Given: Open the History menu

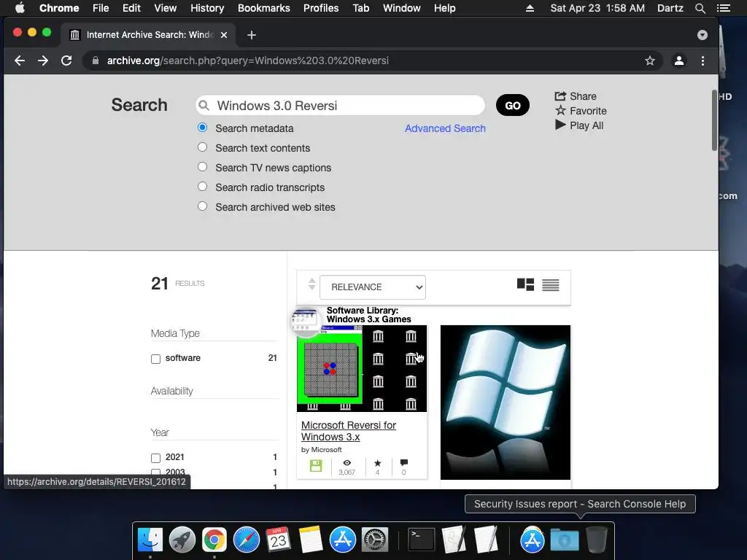Looking at the screenshot, I should [x=207, y=8].
